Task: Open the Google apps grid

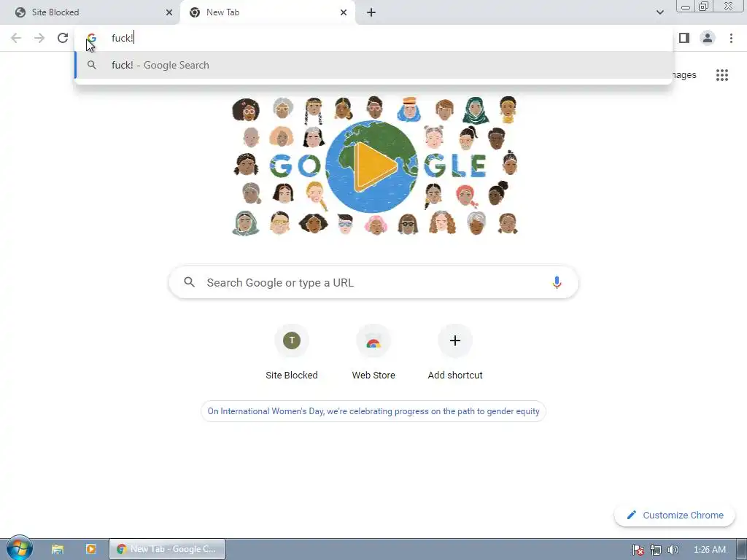Action: tap(722, 75)
